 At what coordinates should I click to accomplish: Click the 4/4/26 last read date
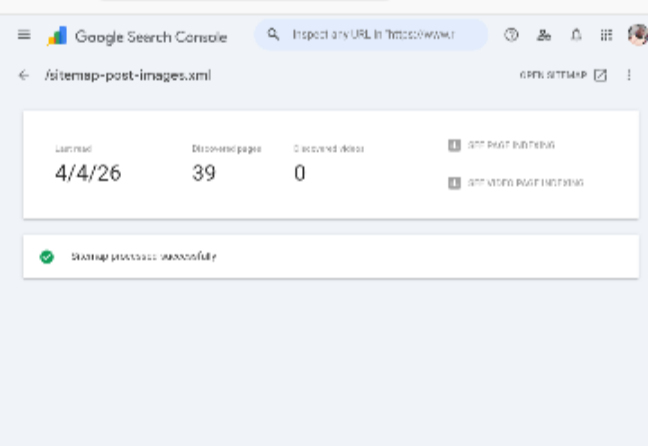88,173
